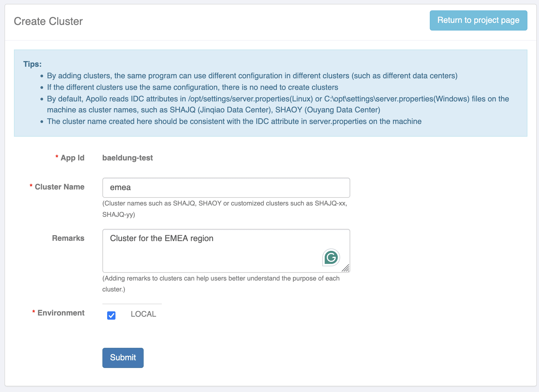Uncheck the LOCAL environment checkbox
The height and width of the screenshot is (392, 539).
(111, 315)
